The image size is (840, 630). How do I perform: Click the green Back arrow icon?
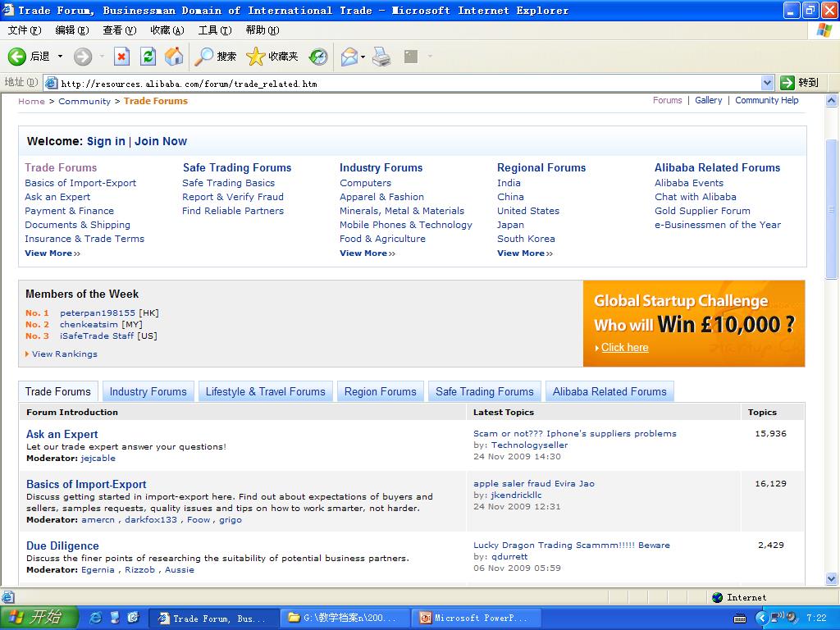click(x=16, y=57)
